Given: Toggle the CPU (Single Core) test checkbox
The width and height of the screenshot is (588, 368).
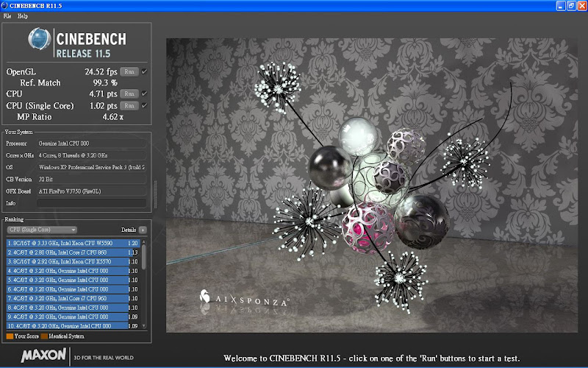Looking at the screenshot, I should click(x=144, y=105).
